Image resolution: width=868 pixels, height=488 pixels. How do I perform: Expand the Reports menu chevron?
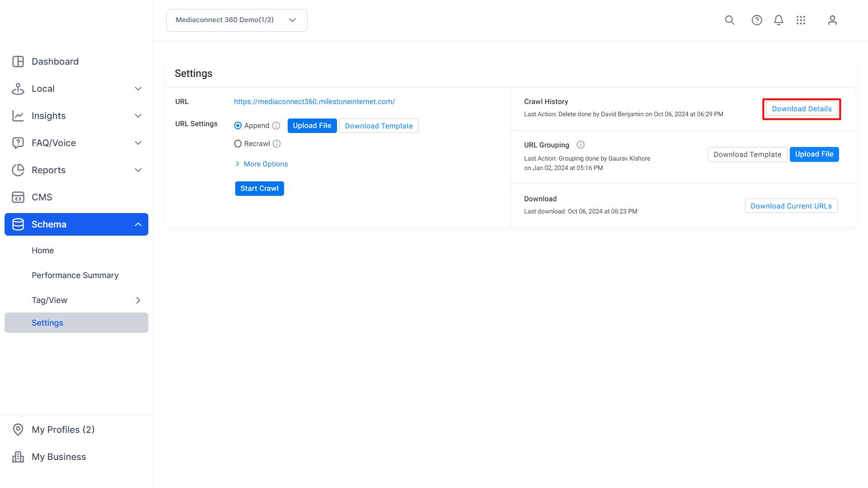coord(138,170)
